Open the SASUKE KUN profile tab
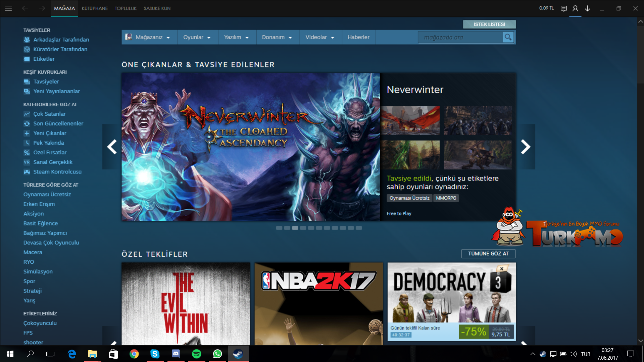 pyautogui.click(x=157, y=8)
